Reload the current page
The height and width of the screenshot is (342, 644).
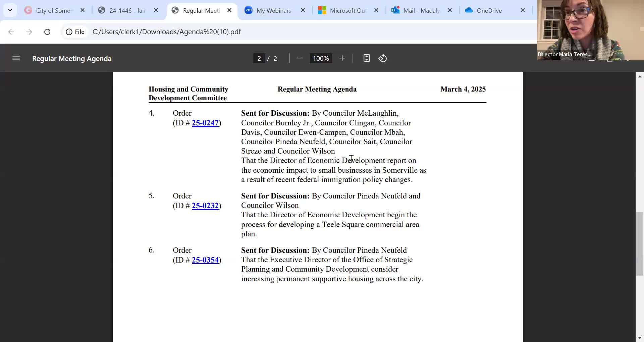tap(47, 32)
